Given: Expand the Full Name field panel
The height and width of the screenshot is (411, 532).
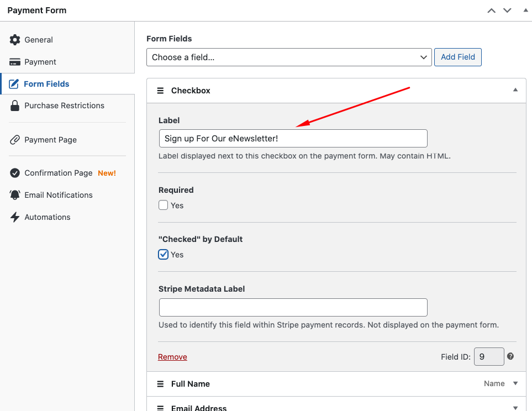Looking at the screenshot, I should (x=515, y=383).
